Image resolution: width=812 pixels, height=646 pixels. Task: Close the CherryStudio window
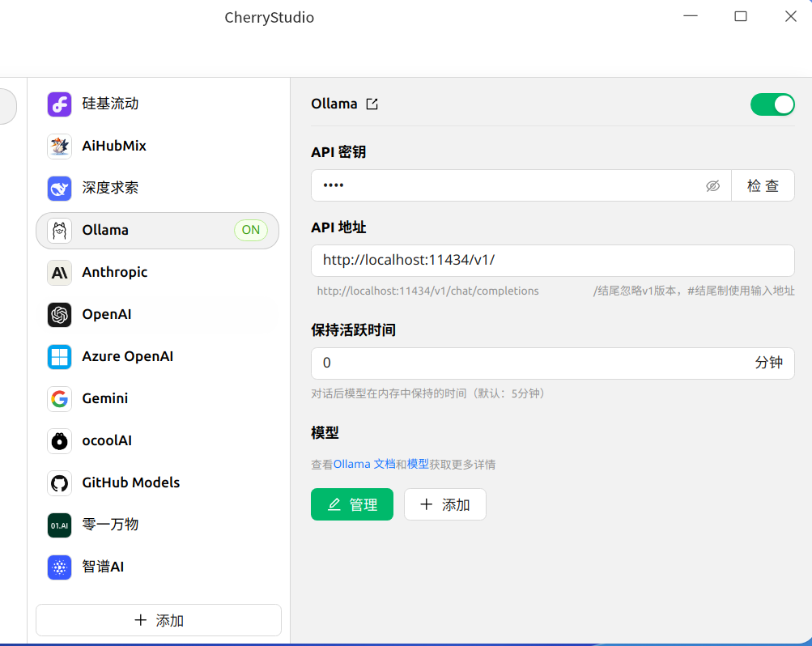click(x=790, y=16)
